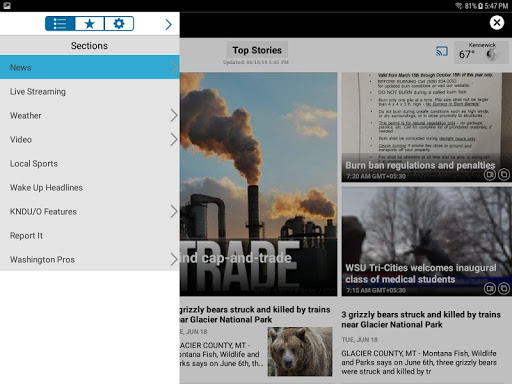The height and width of the screenshot is (384, 512).
Task: Tap the video icon on the Burn ban story
Action: click(490, 174)
